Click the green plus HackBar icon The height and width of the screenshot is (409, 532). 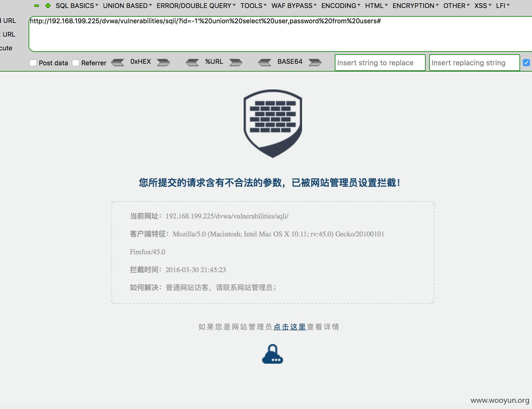(x=48, y=6)
